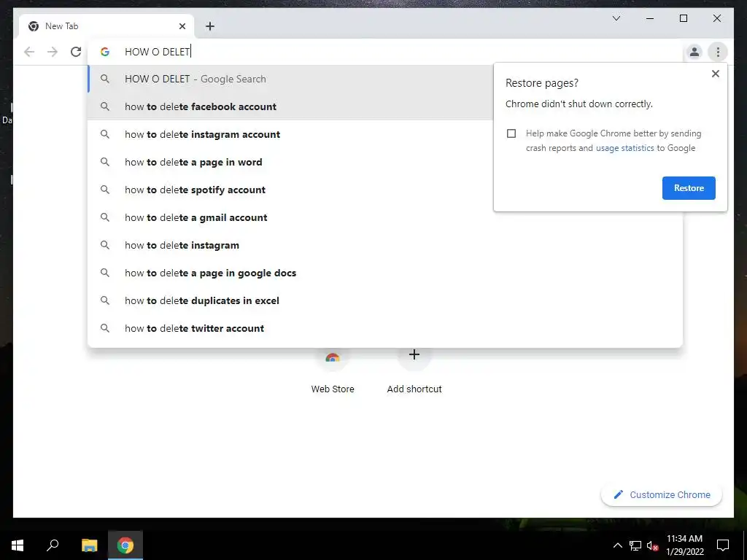The height and width of the screenshot is (560, 747).
Task: Open the profile avatar icon
Action: (694, 52)
